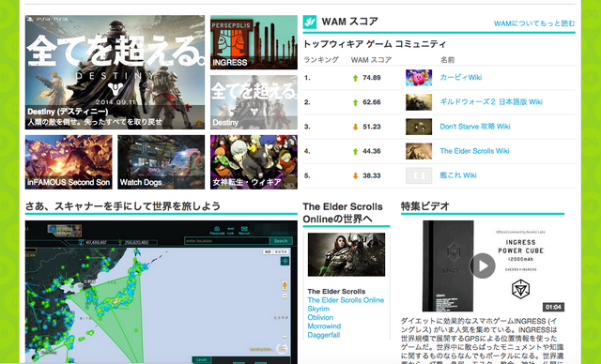The height and width of the screenshot is (364, 601).
Task: Open the Daggerfall link
Action: click(323, 335)
